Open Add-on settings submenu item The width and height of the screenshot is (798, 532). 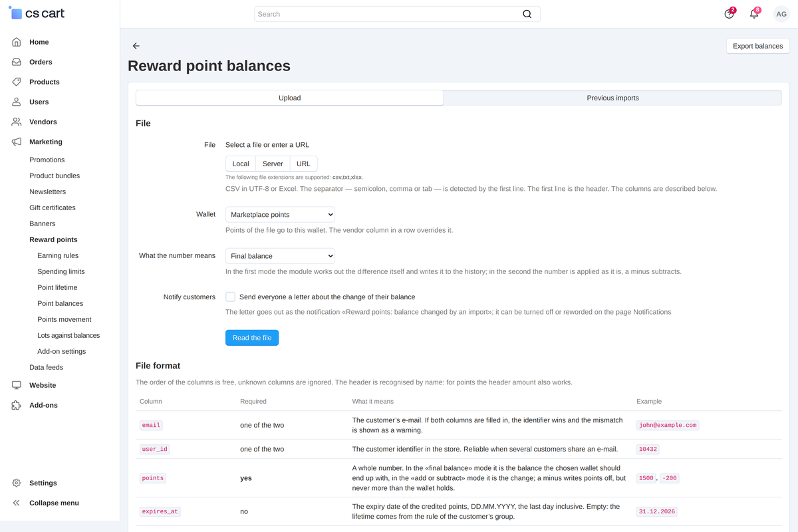coord(62,351)
